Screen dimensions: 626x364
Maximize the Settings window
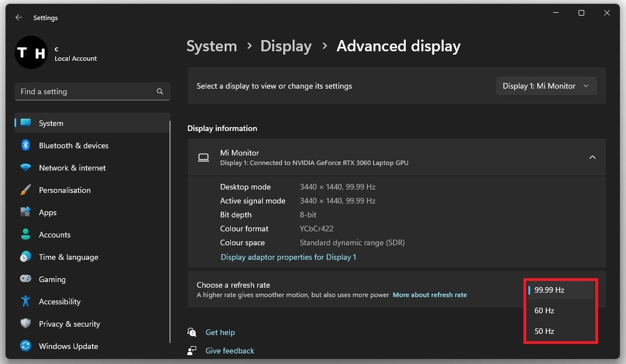coord(581,13)
